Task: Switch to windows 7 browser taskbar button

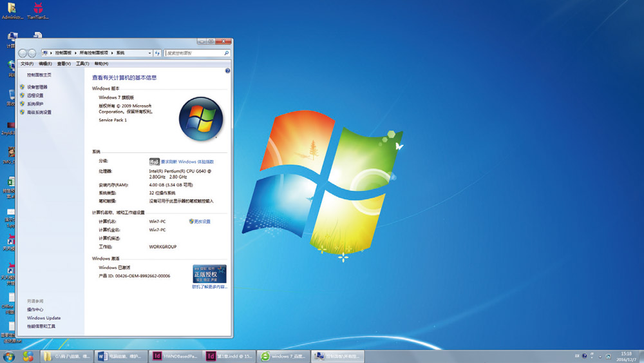Action: (283, 357)
